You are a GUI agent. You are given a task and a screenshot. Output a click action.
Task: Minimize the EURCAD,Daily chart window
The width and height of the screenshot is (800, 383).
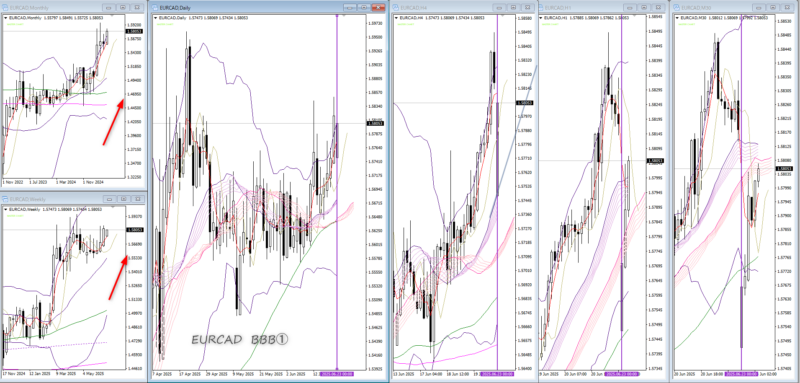point(350,8)
